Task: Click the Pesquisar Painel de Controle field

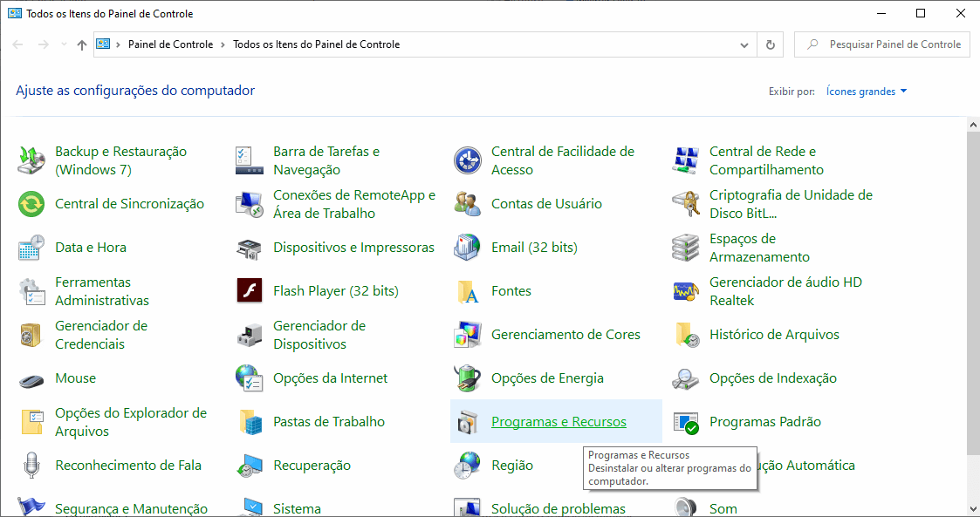Action: (x=882, y=45)
